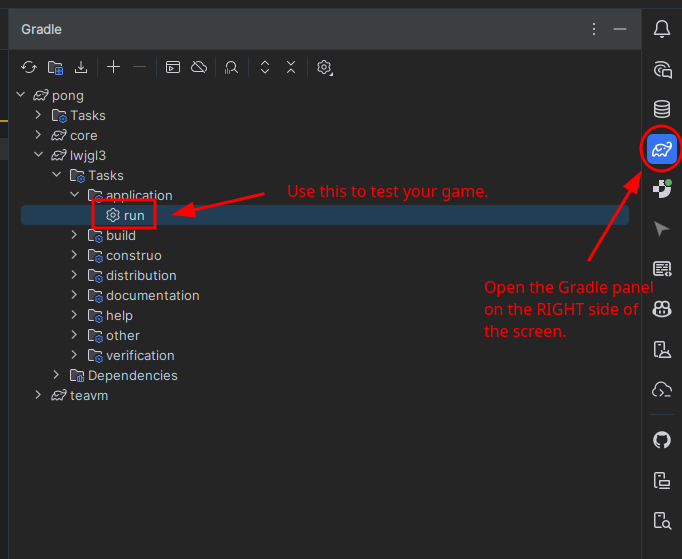Viewport: 682px width, 559px height.
Task: Expand the top-level Tasks folder under pong
Action: point(38,115)
